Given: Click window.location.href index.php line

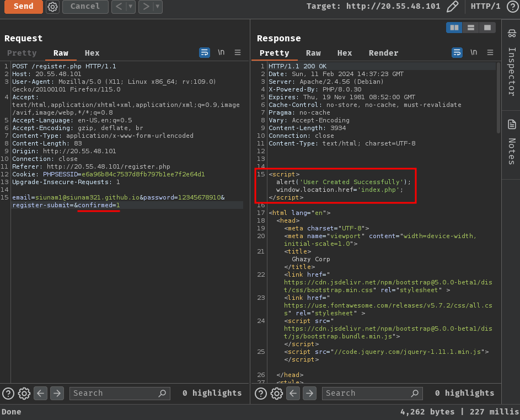Looking at the screenshot, I should pos(340,190).
